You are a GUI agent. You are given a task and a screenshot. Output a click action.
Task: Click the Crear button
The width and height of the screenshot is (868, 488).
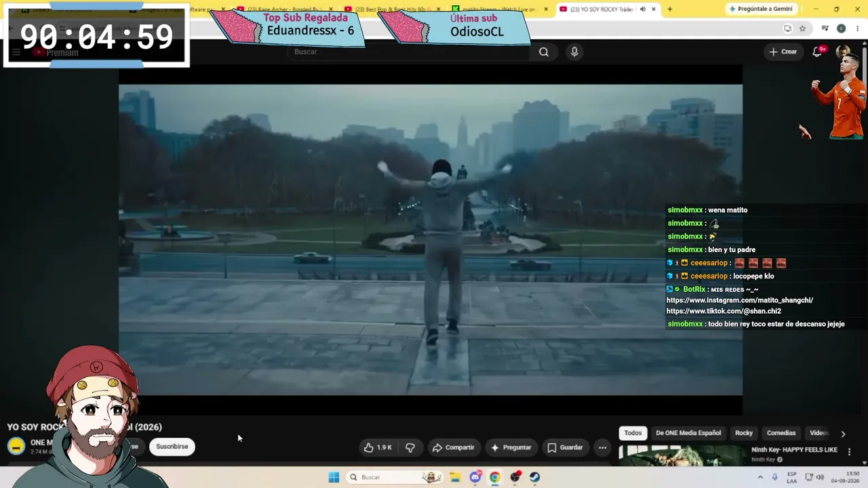click(x=783, y=52)
